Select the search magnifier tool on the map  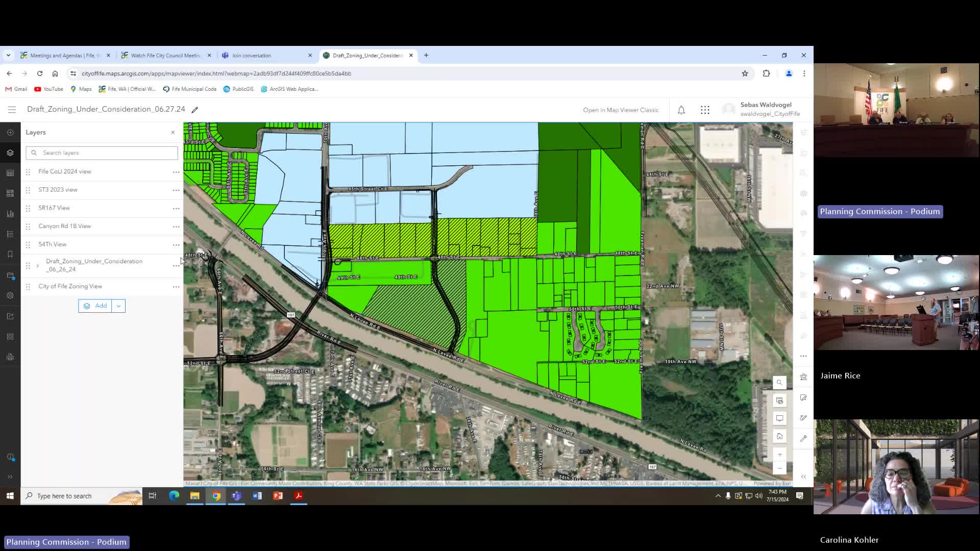779,382
